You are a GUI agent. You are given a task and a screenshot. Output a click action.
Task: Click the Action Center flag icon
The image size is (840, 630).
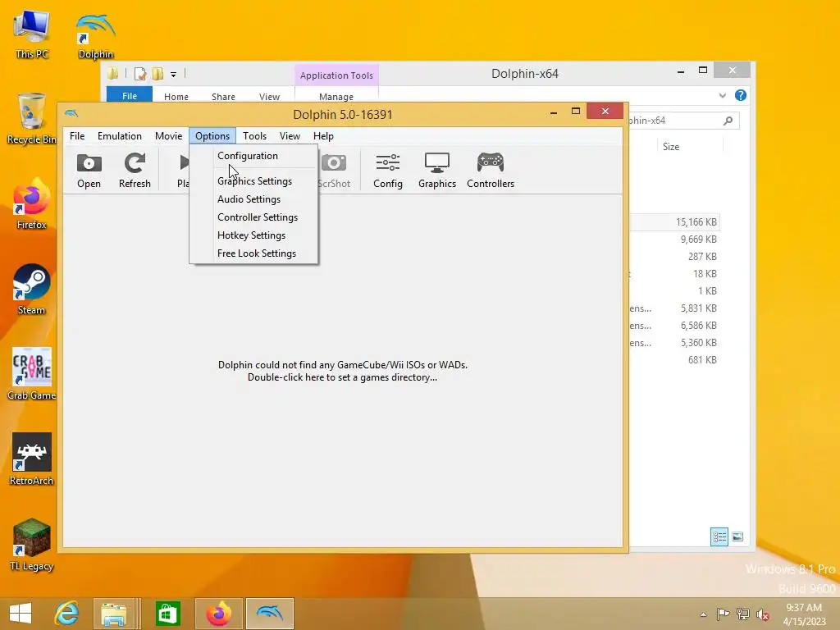tap(723, 614)
